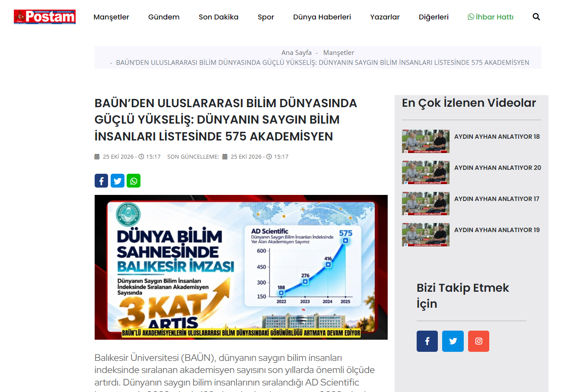The height and width of the screenshot is (392, 577).
Task: Click the AYDIN AYHAN ANLATIYOR 17 title
Action: (x=497, y=199)
